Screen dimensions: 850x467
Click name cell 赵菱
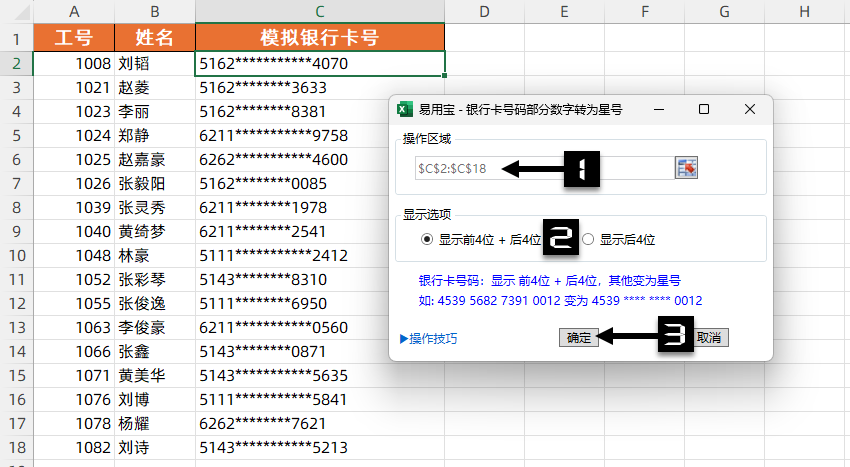click(x=154, y=87)
